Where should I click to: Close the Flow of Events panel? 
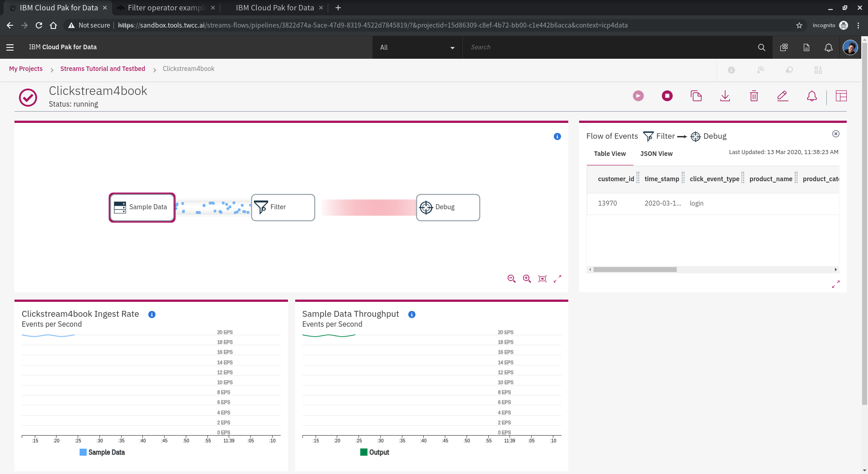[836, 134]
